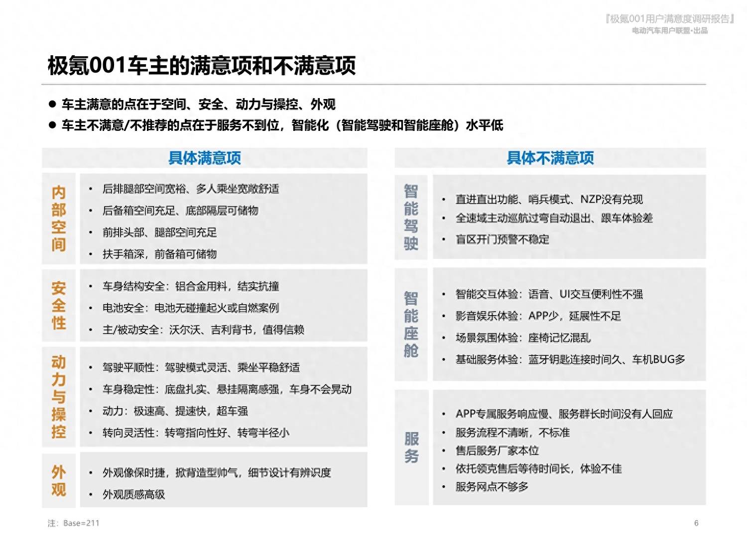Screen dimensions: 747x560
Task: Click the 具体不满意项 column header
Action: 550,158
